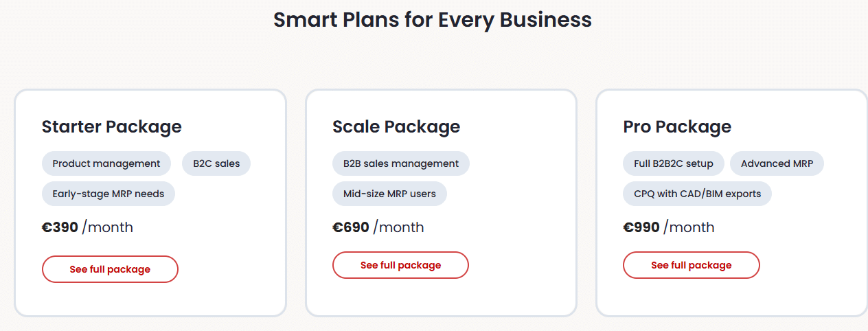Image resolution: width=868 pixels, height=331 pixels.
Task: Open See full package for Scale Package
Action: click(x=400, y=265)
